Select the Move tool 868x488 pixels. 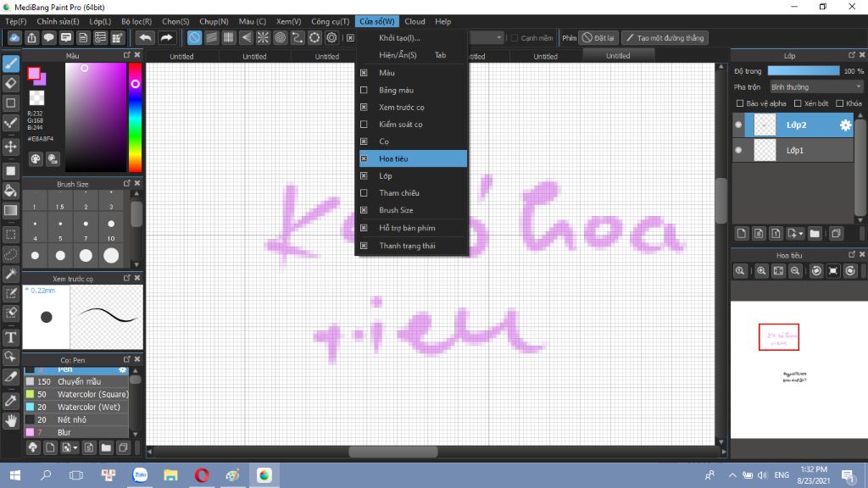click(10, 147)
